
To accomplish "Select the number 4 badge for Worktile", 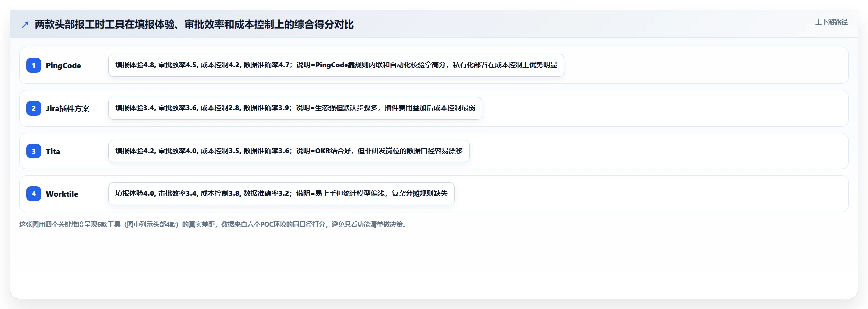I will click(x=34, y=194).
